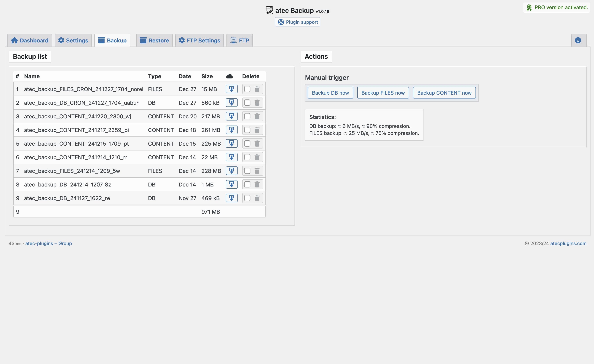Click trash icon for DB_241214_1207_8z backup
The height and width of the screenshot is (364, 594).
[257, 184]
